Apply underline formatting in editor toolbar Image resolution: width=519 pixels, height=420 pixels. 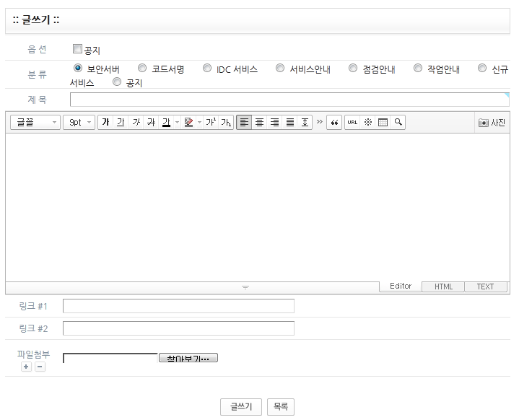tap(121, 123)
